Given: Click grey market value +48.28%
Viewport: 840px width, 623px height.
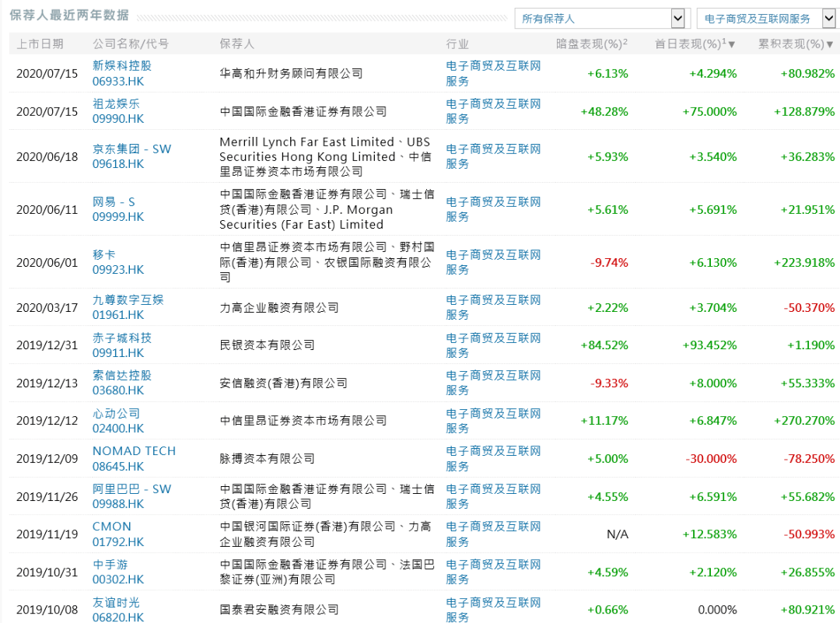Looking at the screenshot, I should point(604,112).
